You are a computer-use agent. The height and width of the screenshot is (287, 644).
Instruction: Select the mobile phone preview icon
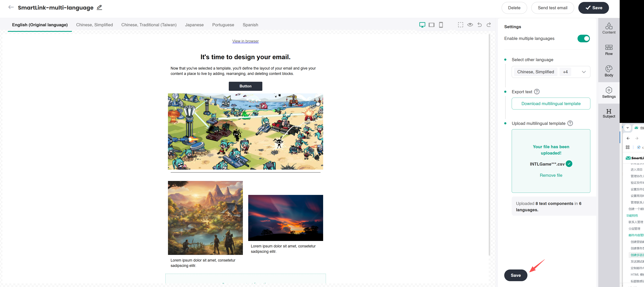click(441, 25)
